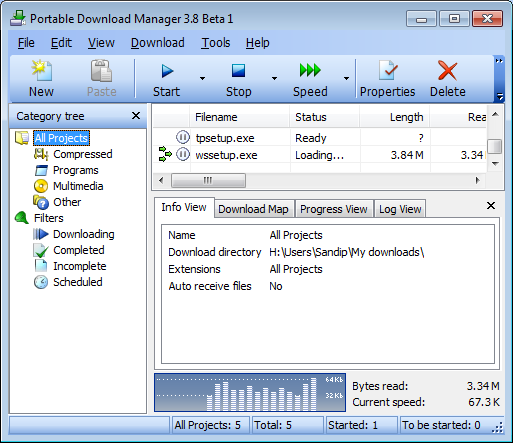The width and height of the screenshot is (513, 443).
Task: Click the vertical scrollbar thumb in file list
Action: [x=495, y=146]
